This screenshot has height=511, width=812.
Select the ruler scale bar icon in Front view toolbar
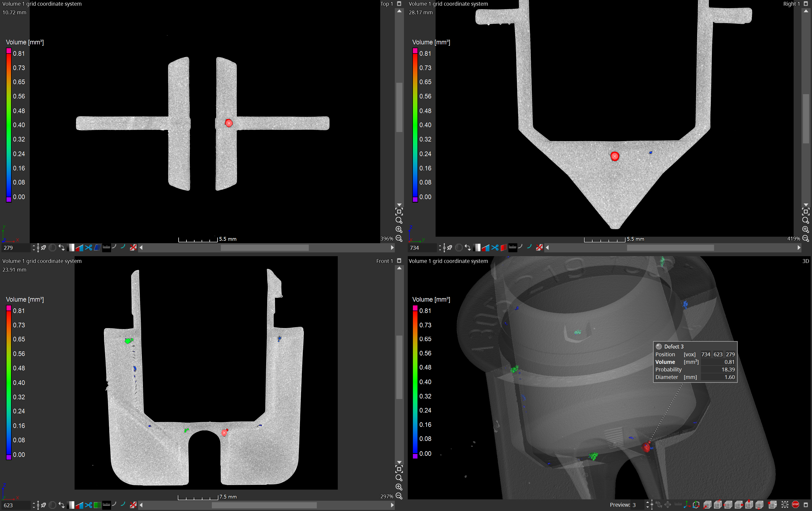pyautogui.click(x=106, y=505)
